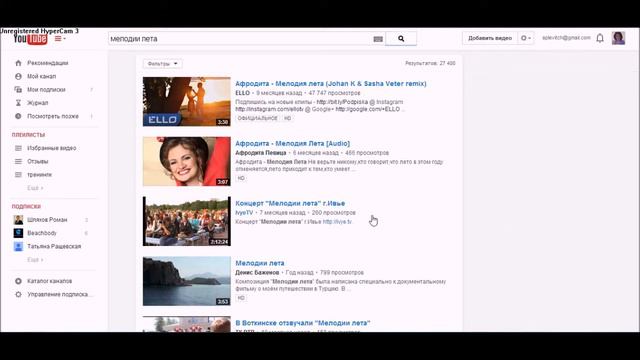The width and height of the screenshot is (640, 360).
Task: Open the Шляхов Роман subscription
Action: tap(47, 220)
